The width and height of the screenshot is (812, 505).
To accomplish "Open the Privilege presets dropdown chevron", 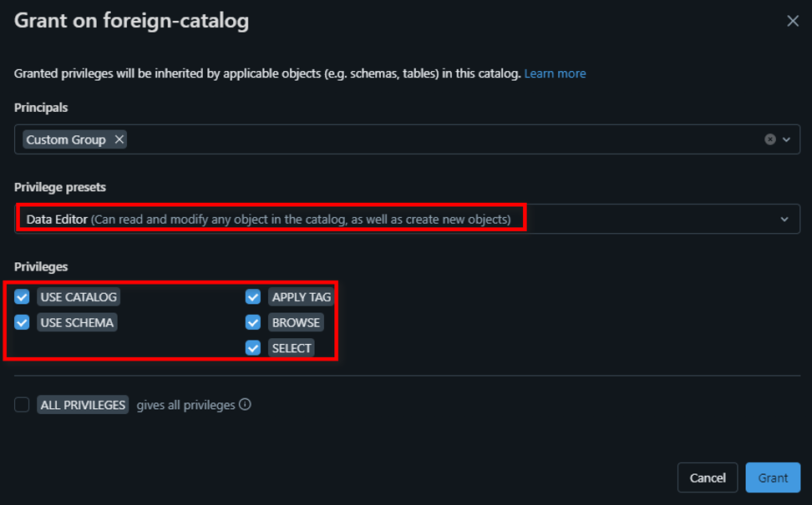I will point(784,220).
